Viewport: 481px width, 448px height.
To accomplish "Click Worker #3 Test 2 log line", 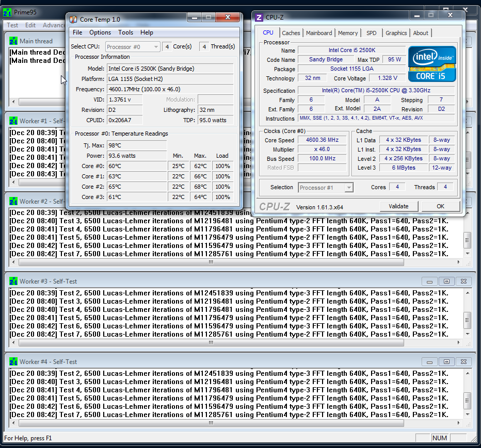I will coord(229,293).
